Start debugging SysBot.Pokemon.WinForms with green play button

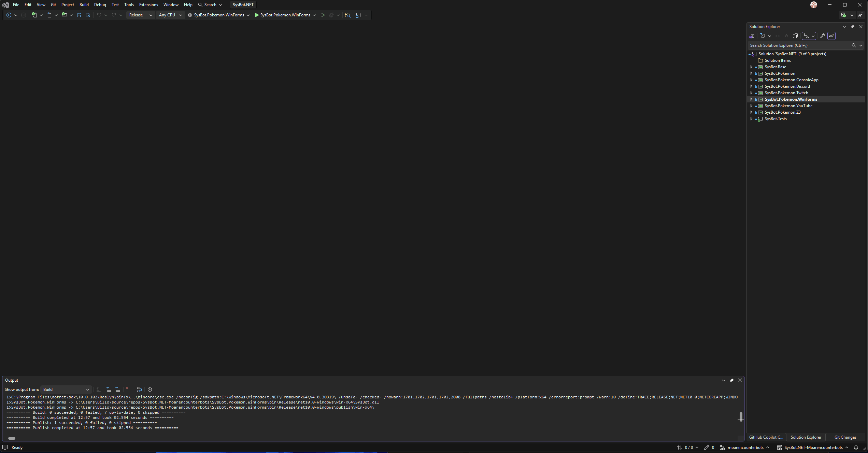click(x=257, y=15)
